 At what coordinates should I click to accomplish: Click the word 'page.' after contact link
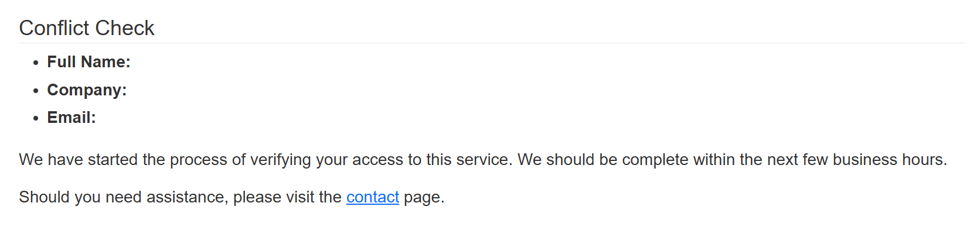[x=424, y=197]
